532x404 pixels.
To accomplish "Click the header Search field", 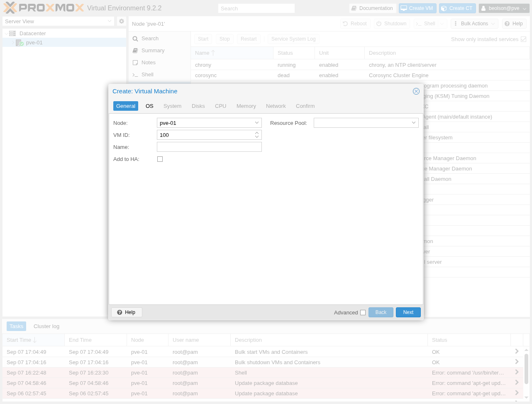I will (256, 8).
